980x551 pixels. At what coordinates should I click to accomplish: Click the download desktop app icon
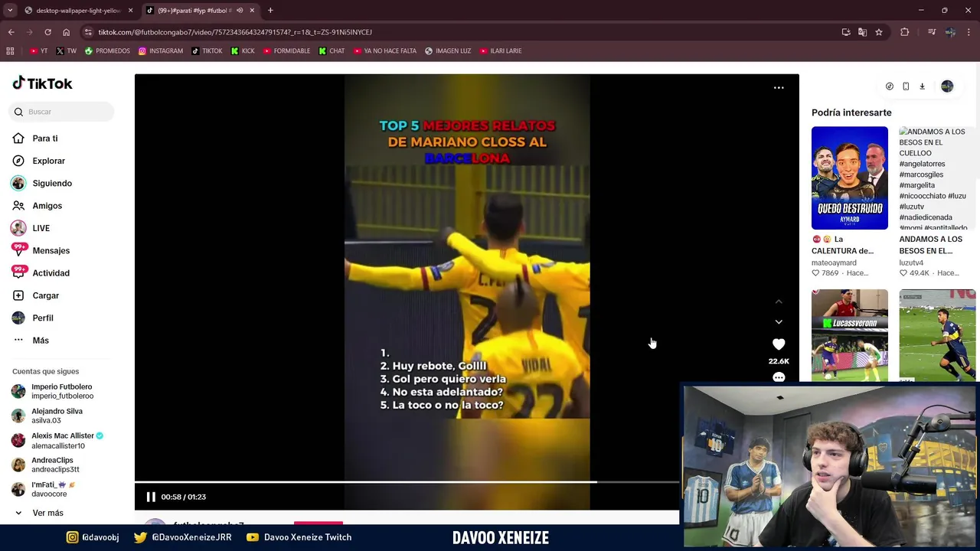coord(922,86)
